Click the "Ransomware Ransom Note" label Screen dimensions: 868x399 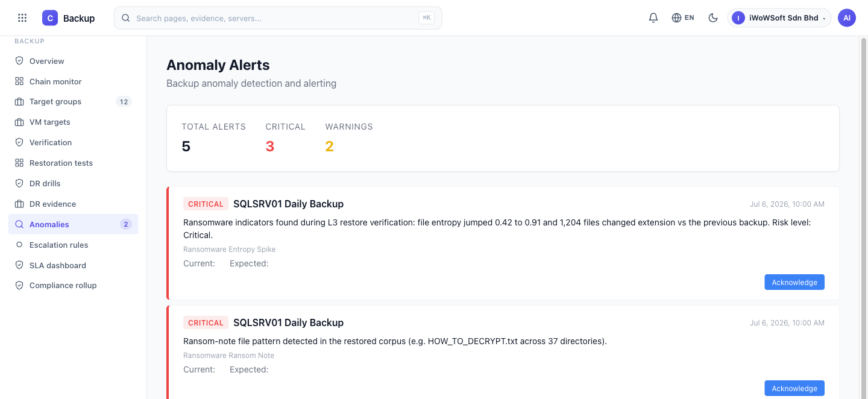pyautogui.click(x=229, y=356)
